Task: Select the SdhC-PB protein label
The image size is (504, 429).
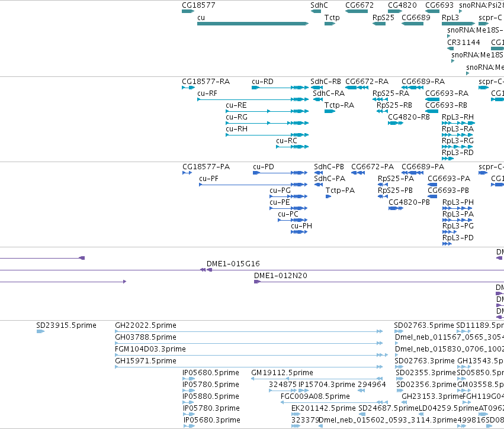Action: 329,167
